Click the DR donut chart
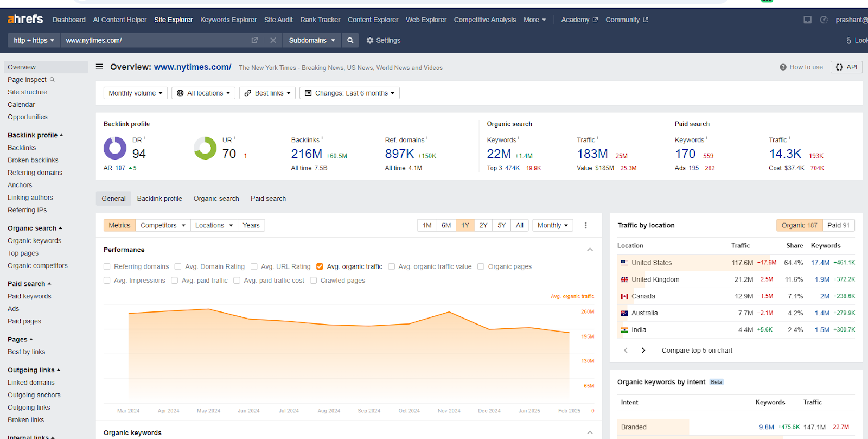 [x=115, y=148]
